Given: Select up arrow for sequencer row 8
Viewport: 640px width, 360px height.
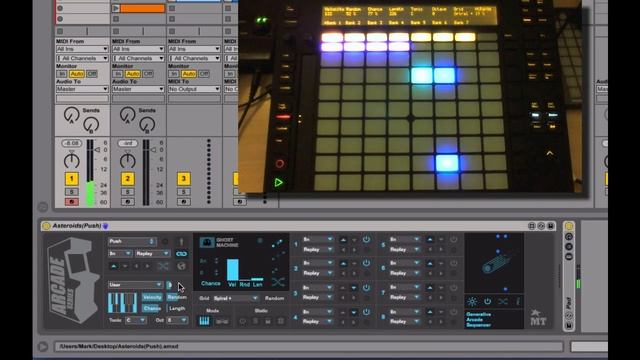Looking at the screenshot, I should tap(430, 312).
